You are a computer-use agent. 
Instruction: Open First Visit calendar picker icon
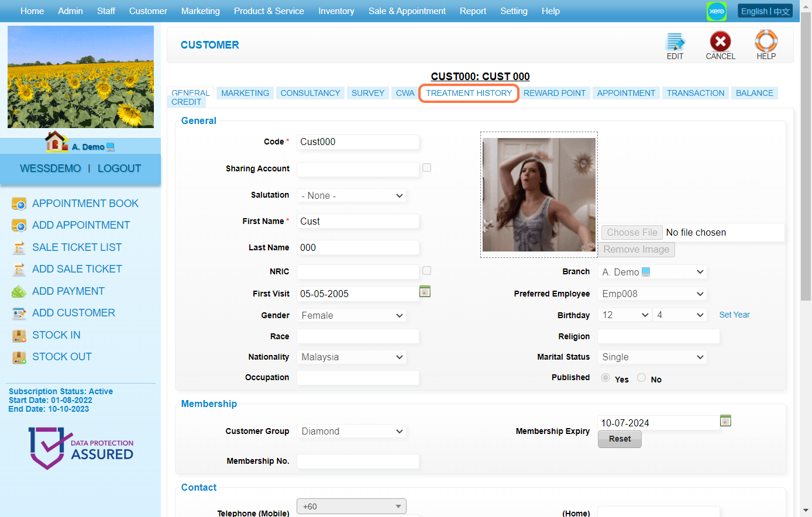point(425,291)
